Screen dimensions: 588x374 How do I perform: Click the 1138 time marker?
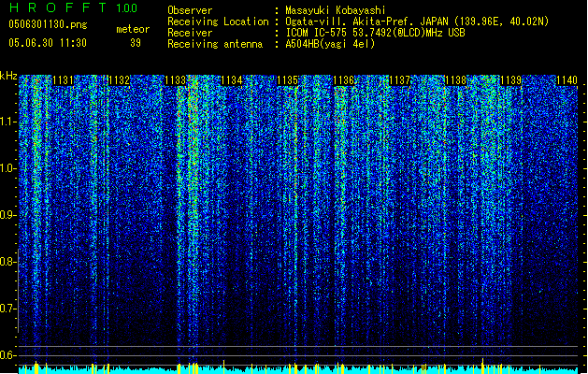[455, 80]
